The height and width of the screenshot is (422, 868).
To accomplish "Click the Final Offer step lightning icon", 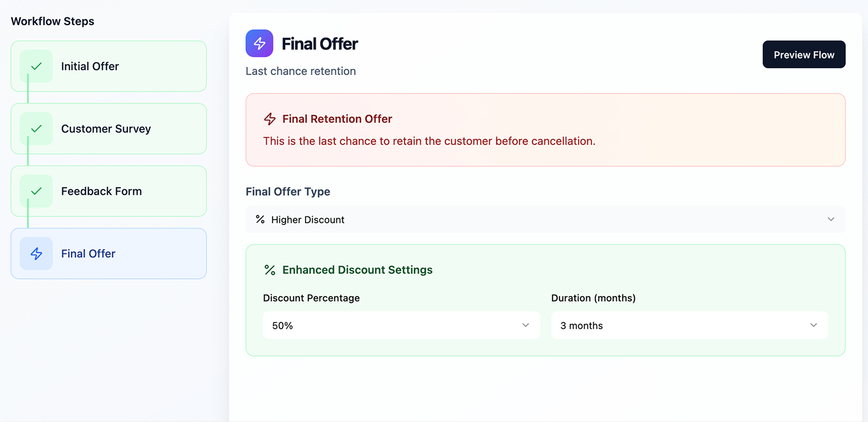I will (36, 253).
